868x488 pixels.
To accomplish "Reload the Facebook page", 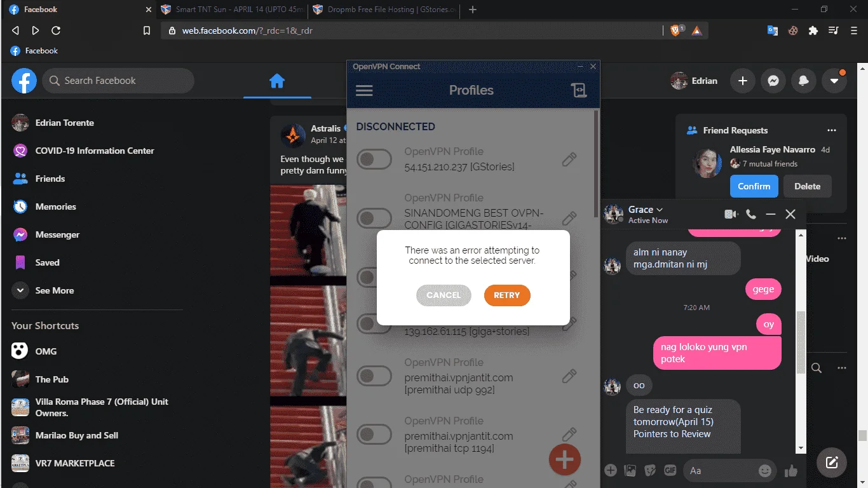I will (x=56, y=30).
